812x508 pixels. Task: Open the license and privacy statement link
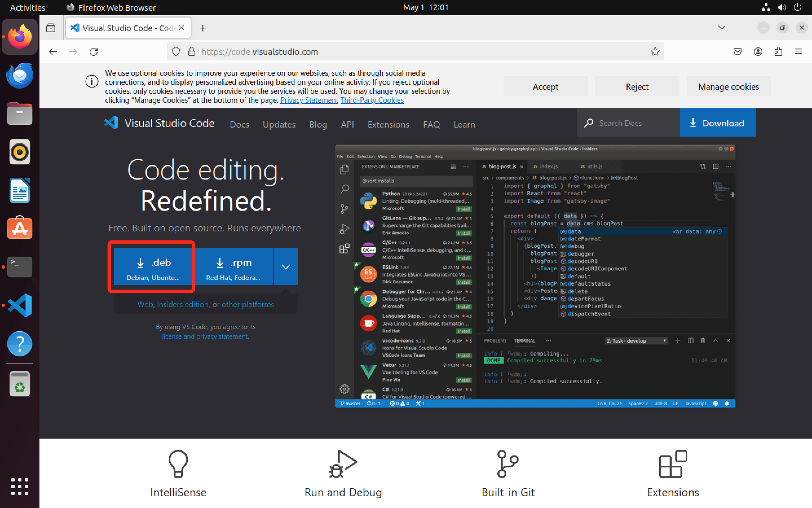tap(205, 336)
